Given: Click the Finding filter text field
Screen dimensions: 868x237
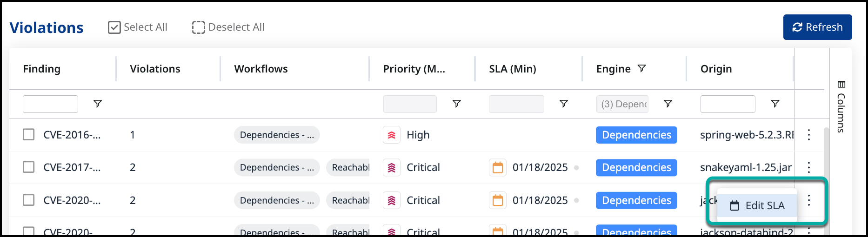Looking at the screenshot, I should pyautogui.click(x=50, y=104).
